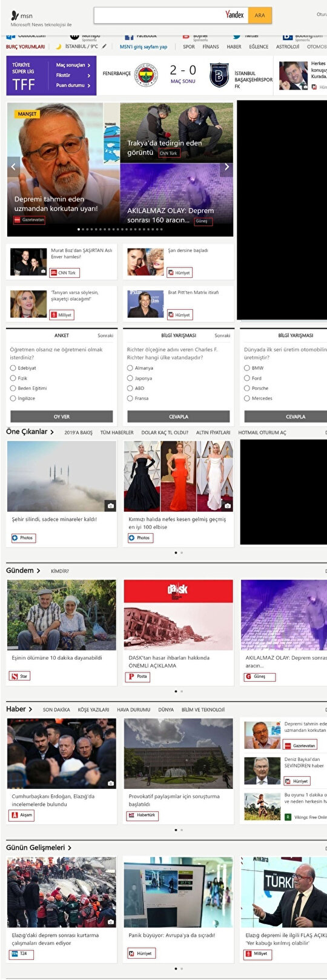This screenshot has width=327, height=980.
Task: Open the Fenerbahçe team crest
Action: [x=144, y=75]
